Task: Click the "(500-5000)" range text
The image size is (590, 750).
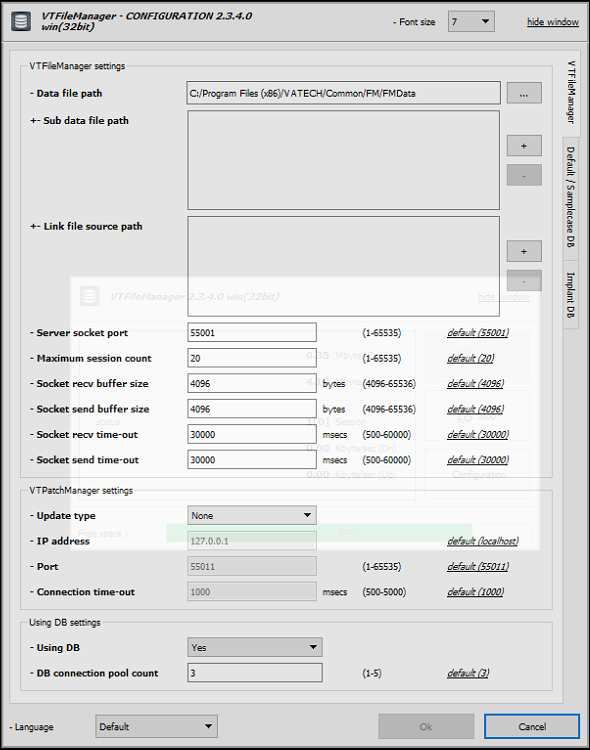Action: 384,592
